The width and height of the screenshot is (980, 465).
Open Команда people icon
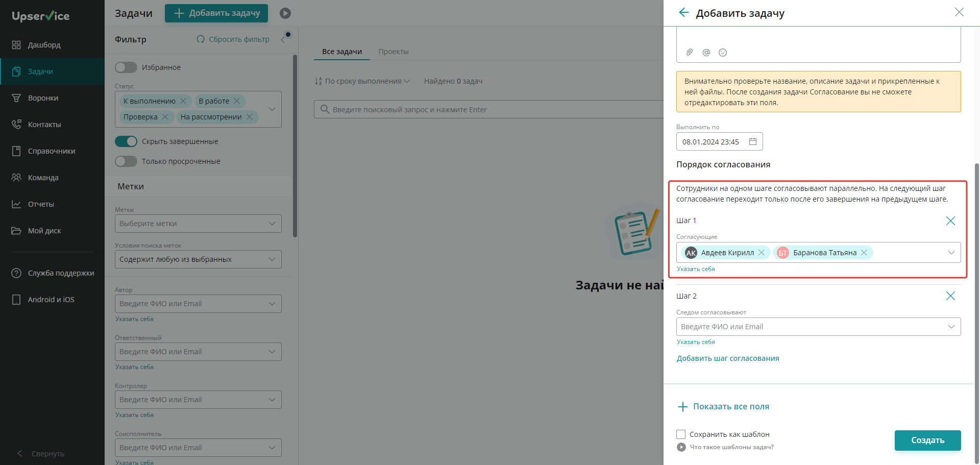point(16,178)
